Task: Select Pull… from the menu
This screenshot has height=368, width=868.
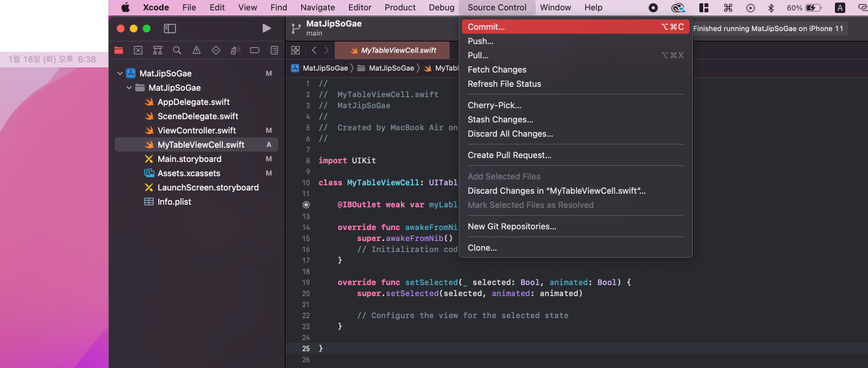Action: click(575, 55)
